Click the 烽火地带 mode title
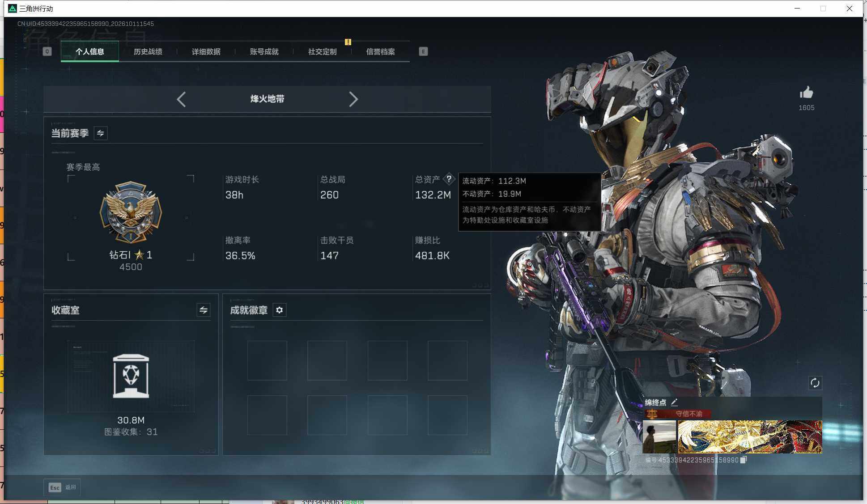This screenshot has height=504, width=867. (x=267, y=99)
